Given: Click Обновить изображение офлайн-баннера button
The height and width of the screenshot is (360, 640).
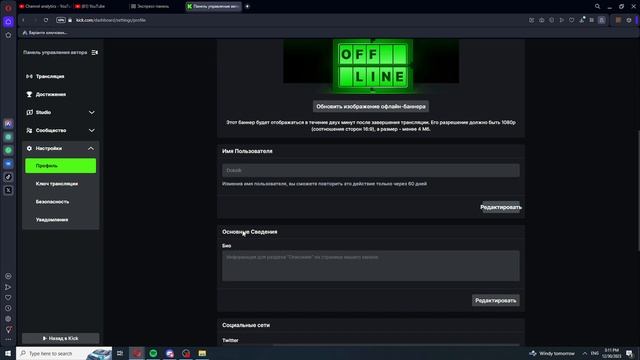Looking at the screenshot, I should pos(371,107).
